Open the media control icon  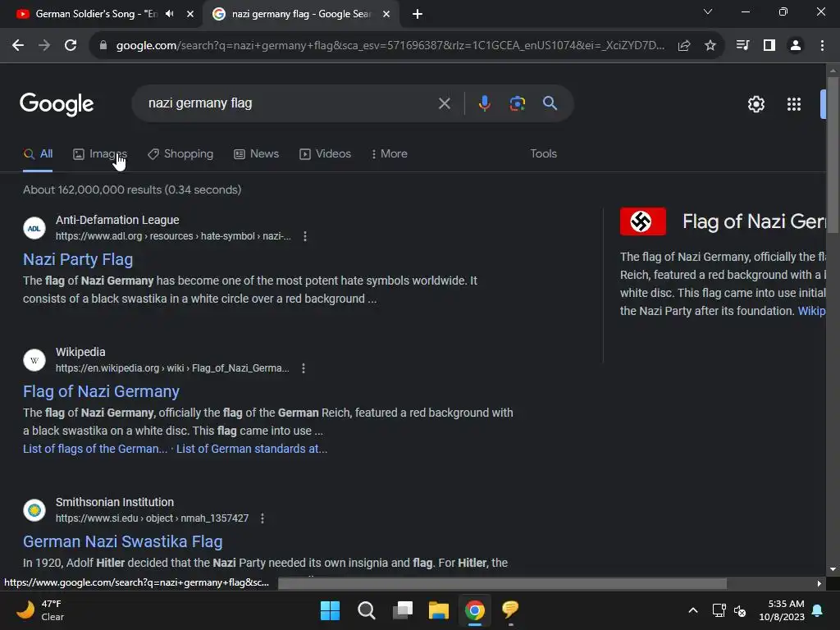tap(742, 46)
